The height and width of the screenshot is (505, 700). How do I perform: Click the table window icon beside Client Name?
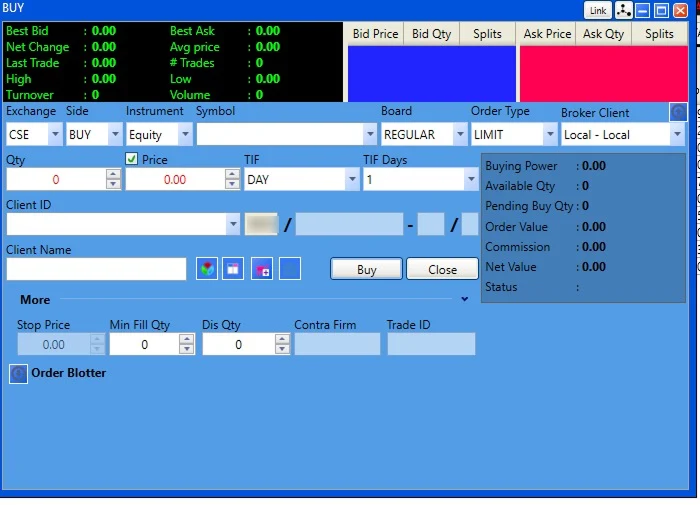(233, 269)
